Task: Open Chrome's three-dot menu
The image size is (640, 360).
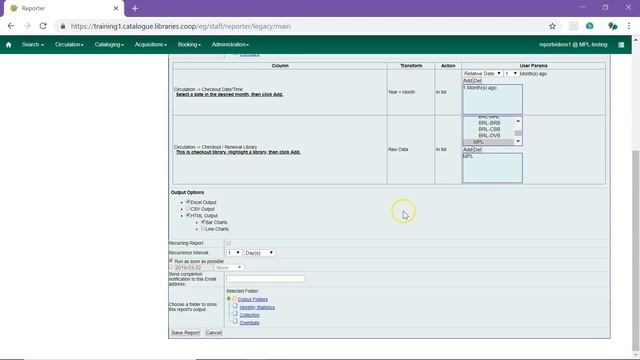Action: (629, 26)
